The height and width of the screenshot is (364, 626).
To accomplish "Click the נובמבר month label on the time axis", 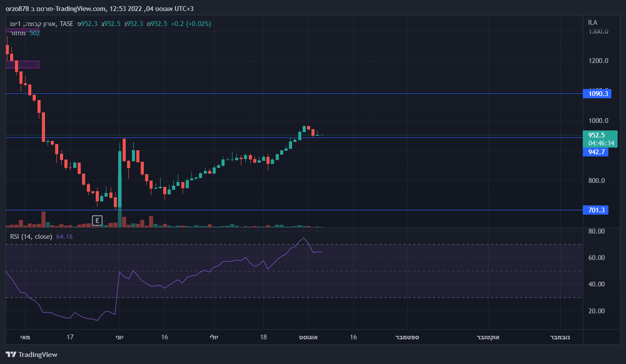I will click(x=560, y=337).
